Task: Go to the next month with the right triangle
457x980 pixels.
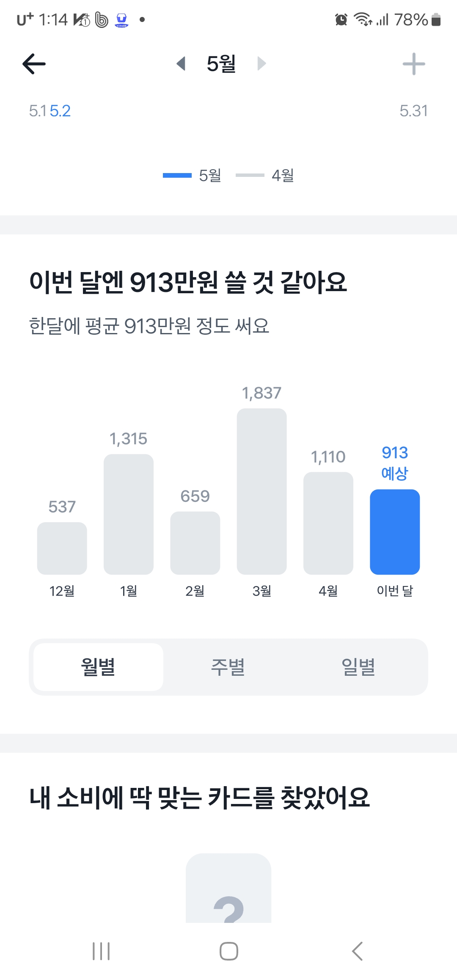Action: [x=262, y=64]
